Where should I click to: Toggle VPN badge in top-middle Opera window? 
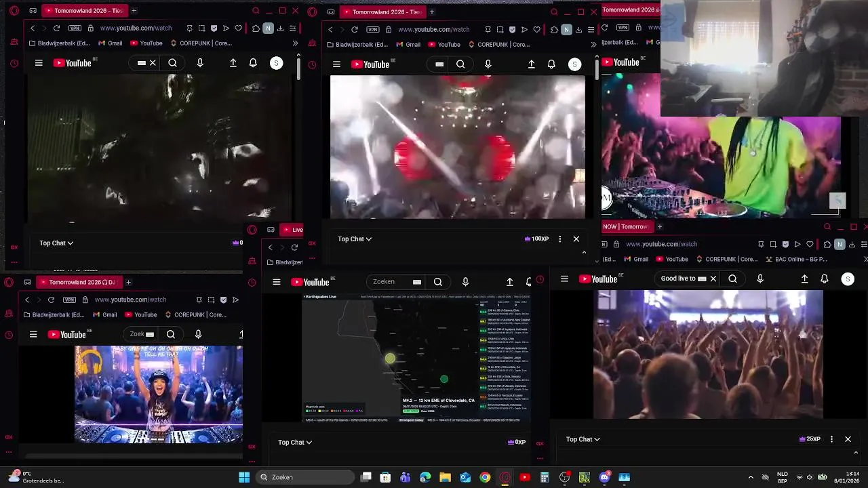372,30
